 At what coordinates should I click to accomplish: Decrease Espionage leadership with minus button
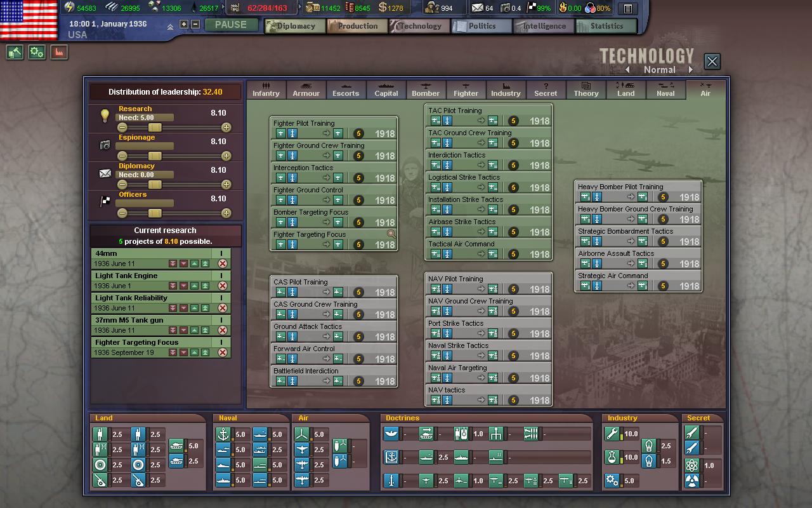click(122, 156)
